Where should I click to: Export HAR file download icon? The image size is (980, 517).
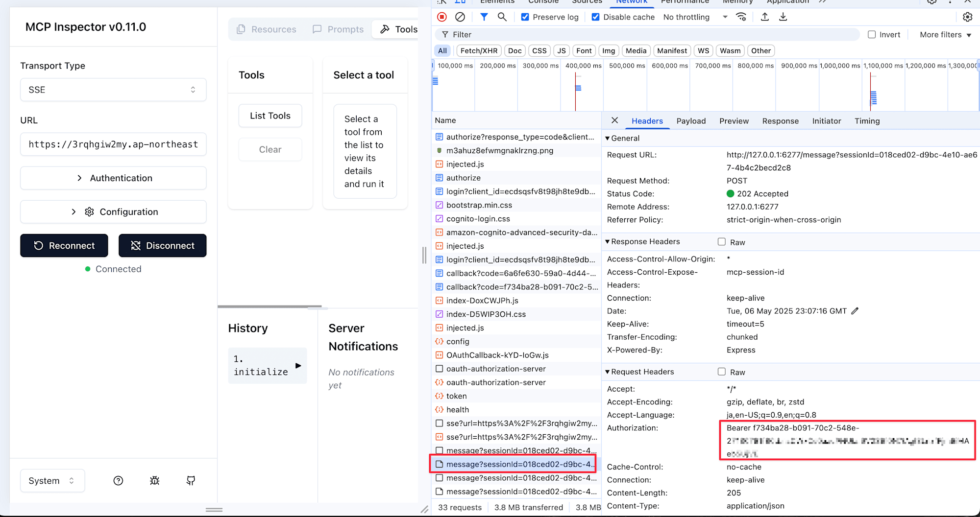(784, 17)
